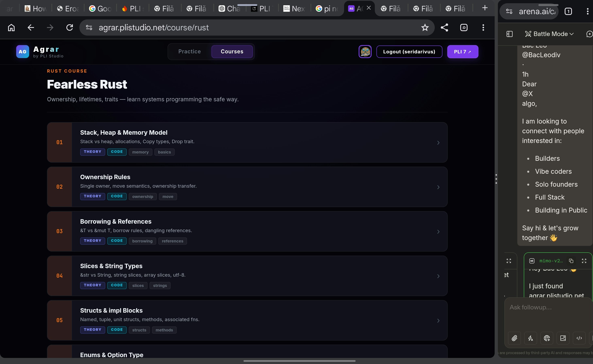
Task: Switch to the Goo browser tab
Action: [x=100, y=9]
